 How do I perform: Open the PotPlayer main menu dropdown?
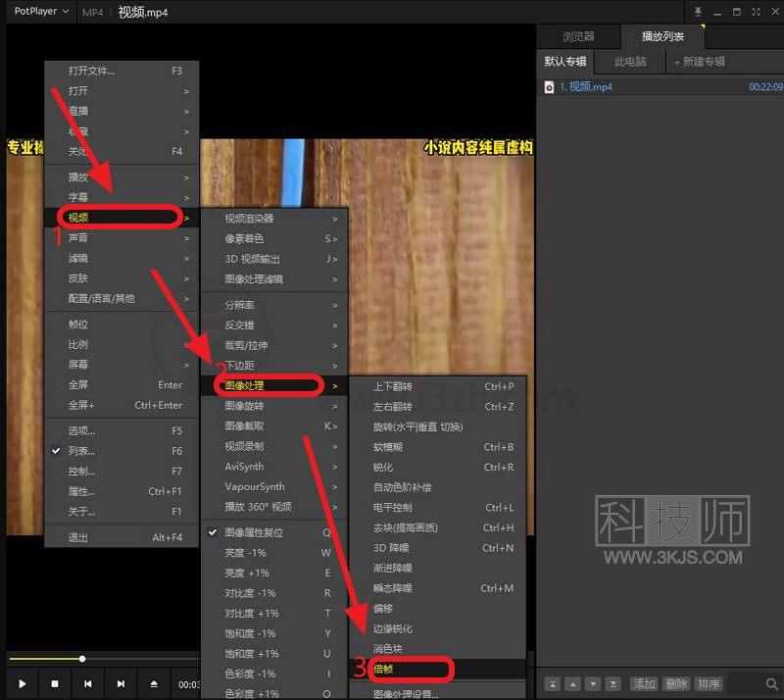pyautogui.click(x=41, y=11)
